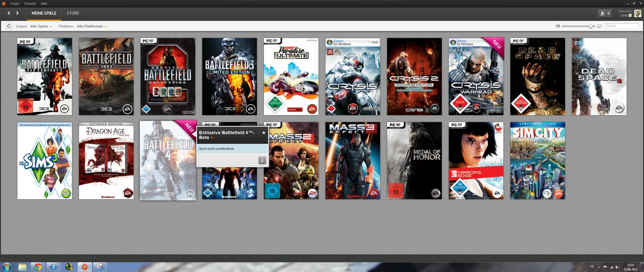Click the Suche search field
Image resolution: width=644 pixels, height=272 pixels.
pos(622,26)
